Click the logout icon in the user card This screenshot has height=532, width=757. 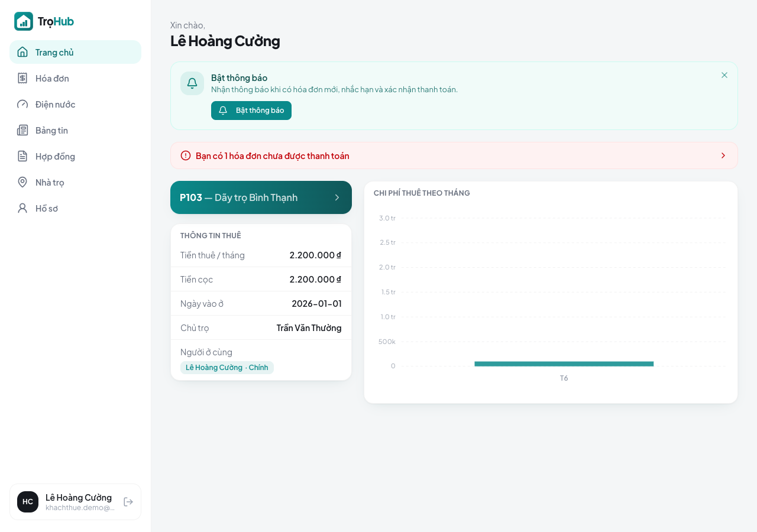128,502
